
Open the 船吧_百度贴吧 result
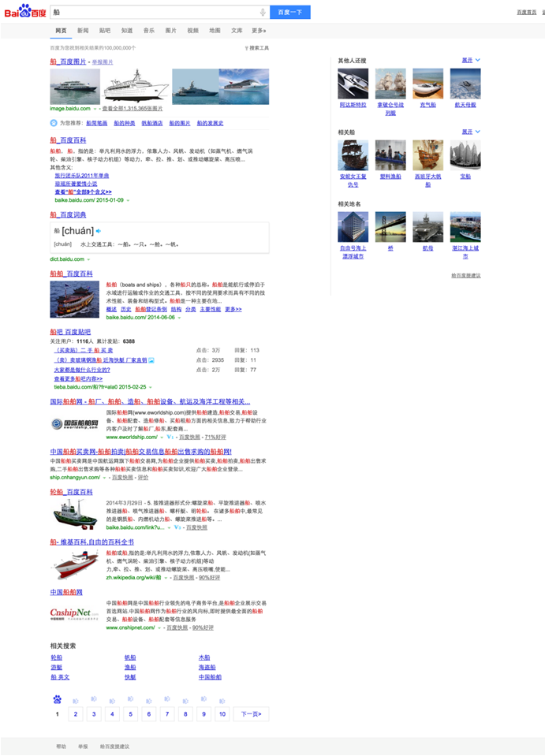(x=70, y=332)
